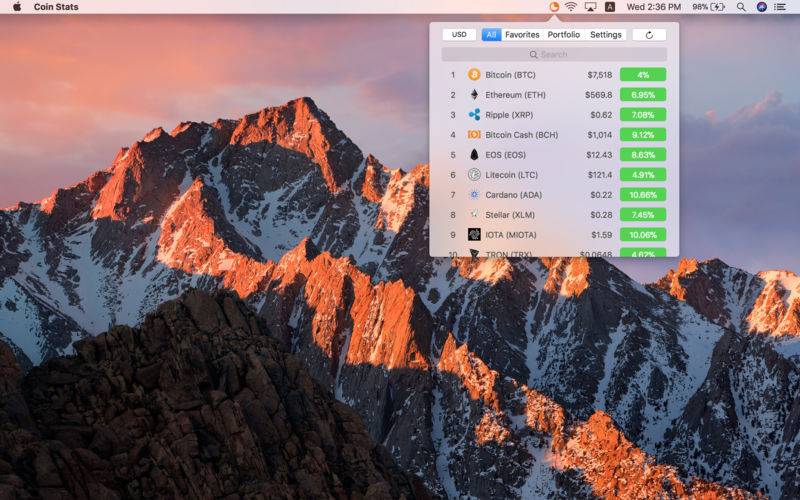The image size is (800, 500).
Task: Open the Coin Stats pie chart menu bar icon
Action: [554, 7]
